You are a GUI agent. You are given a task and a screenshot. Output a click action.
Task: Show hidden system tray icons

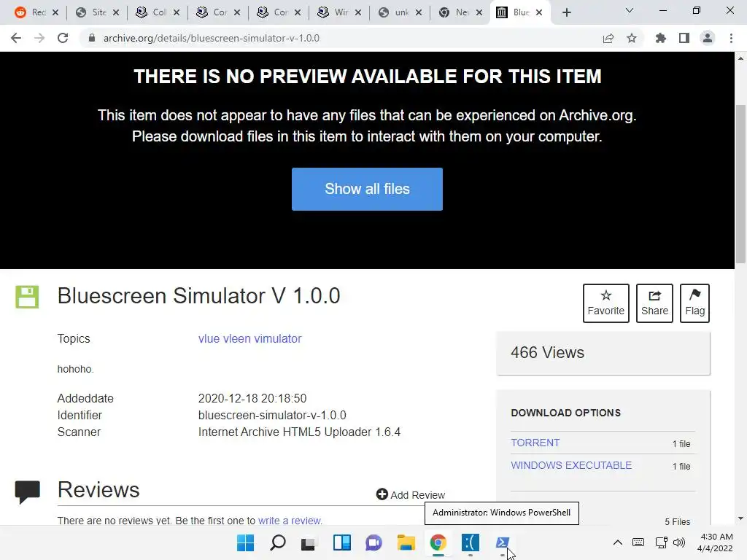[617, 542]
